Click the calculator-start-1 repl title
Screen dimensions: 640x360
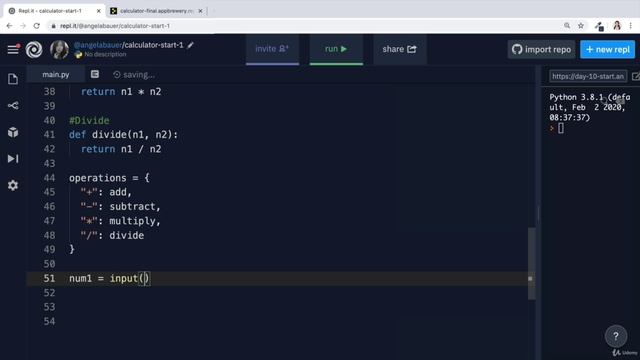pyautogui.click(x=154, y=45)
